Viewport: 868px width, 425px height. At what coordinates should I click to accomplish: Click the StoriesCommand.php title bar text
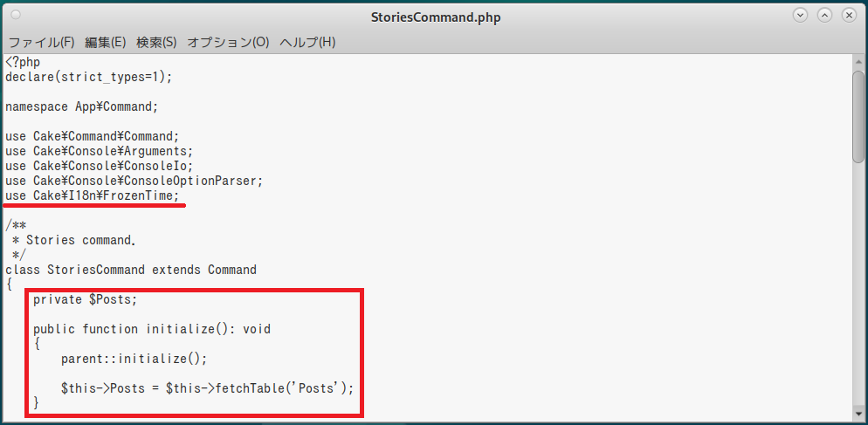tap(434, 17)
